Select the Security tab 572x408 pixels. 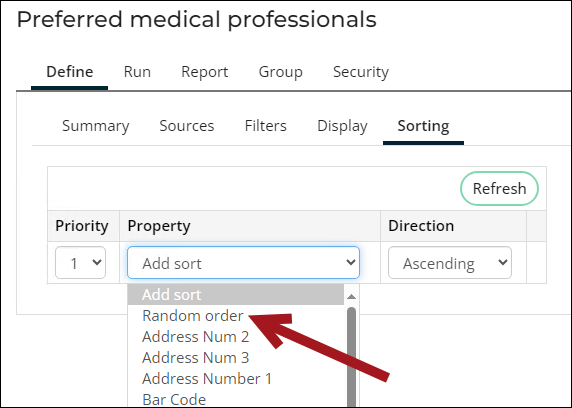(x=361, y=72)
